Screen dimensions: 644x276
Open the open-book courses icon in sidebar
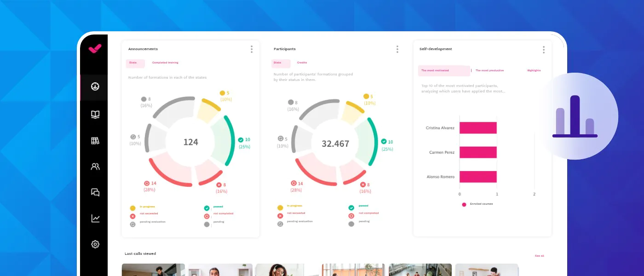click(x=95, y=115)
